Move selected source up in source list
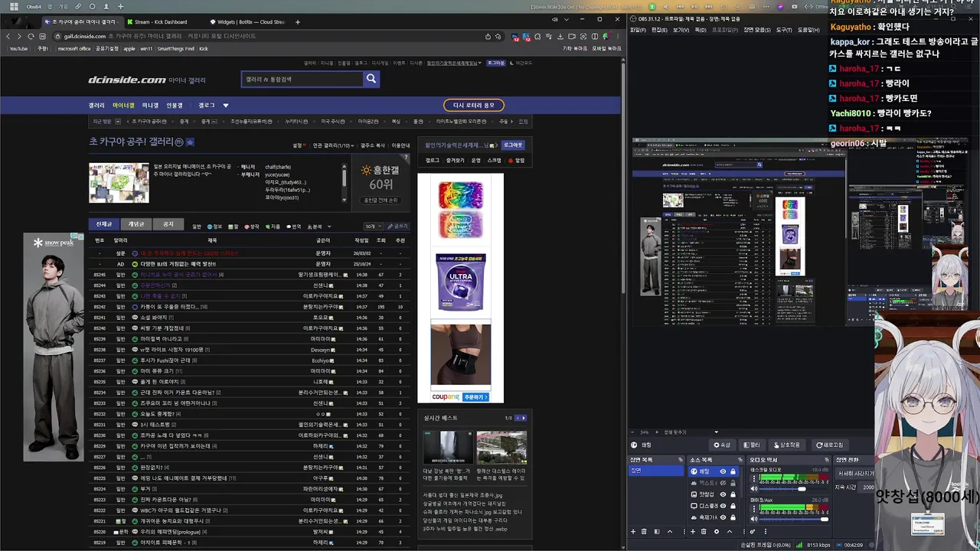The width and height of the screenshot is (980, 551). [x=730, y=532]
